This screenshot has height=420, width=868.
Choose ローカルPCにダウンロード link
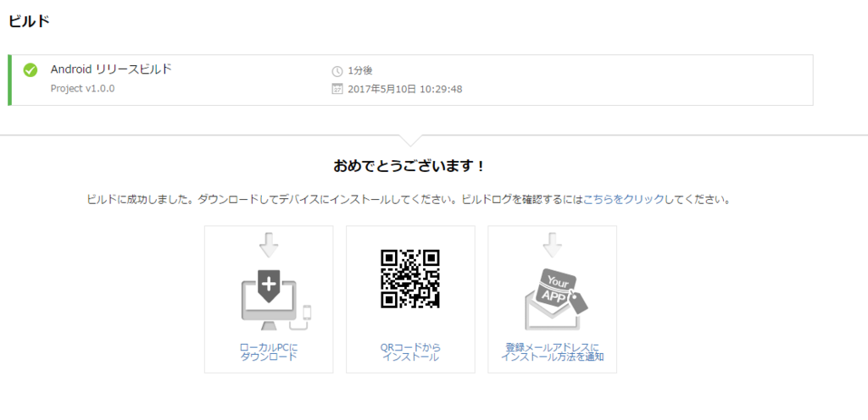269,352
